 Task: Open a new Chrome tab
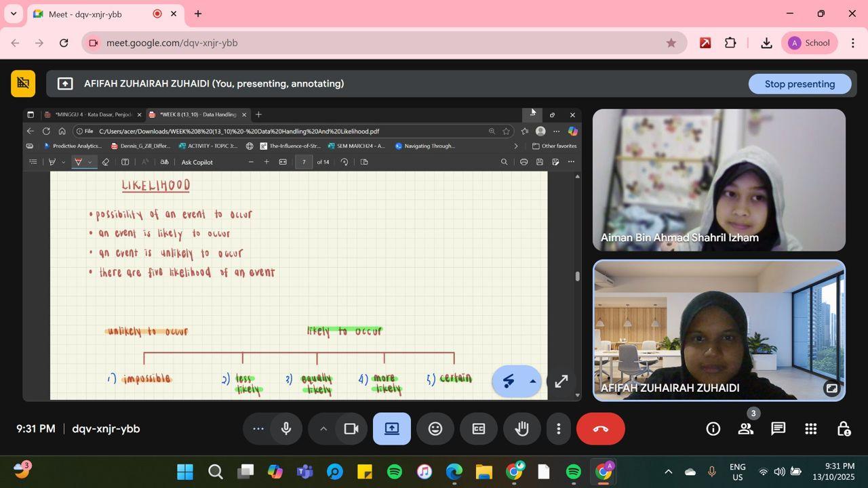click(x=198, y=14)
